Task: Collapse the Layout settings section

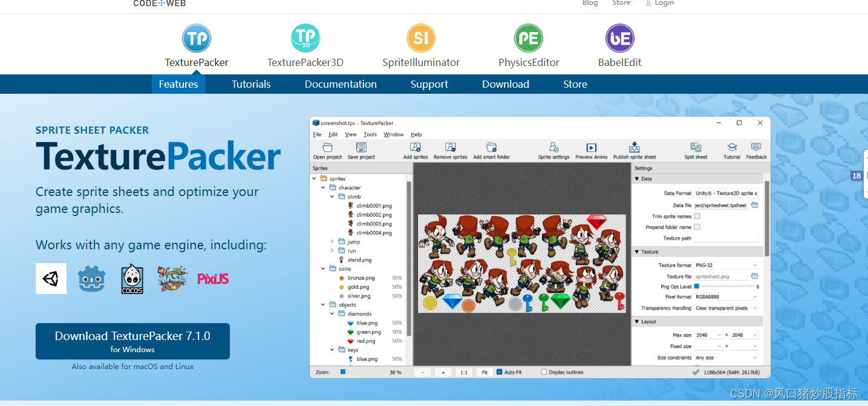Action: tap(637, 322)
